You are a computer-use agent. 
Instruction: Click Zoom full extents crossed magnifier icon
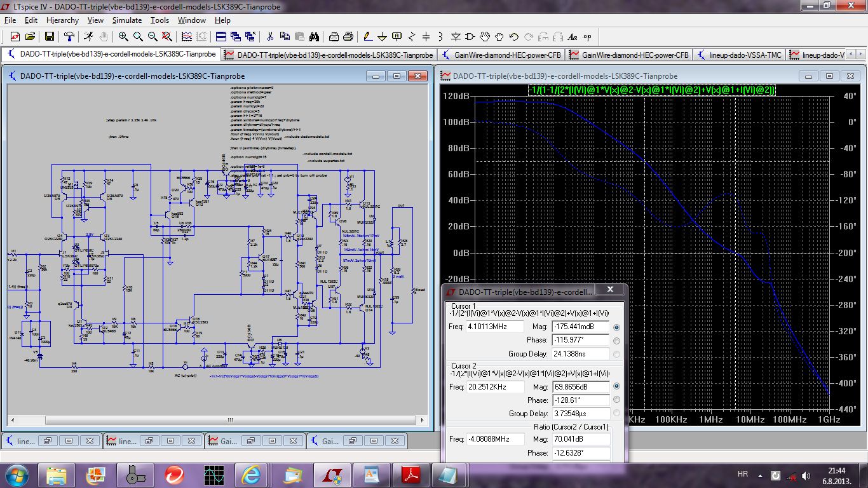click(167, 36)
